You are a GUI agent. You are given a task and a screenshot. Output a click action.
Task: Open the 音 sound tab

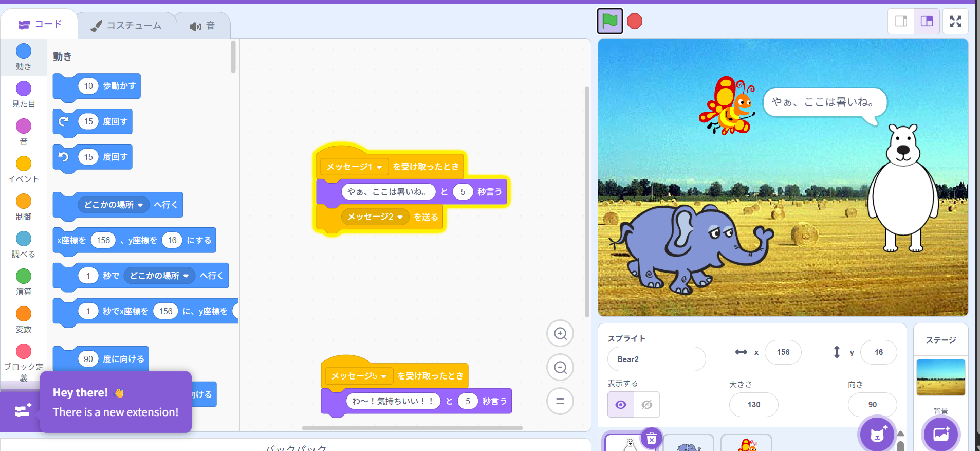203,26
